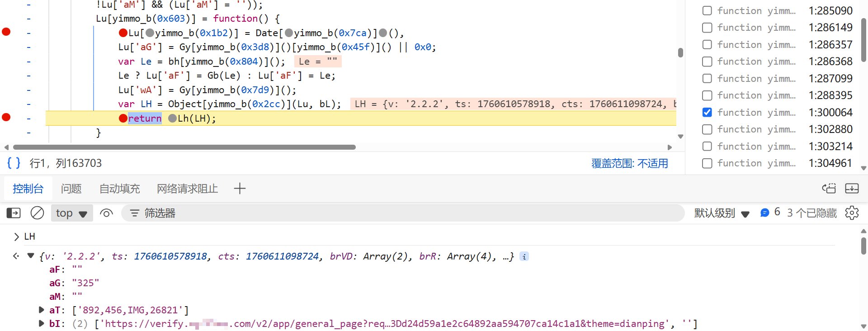The width and height of the screenshot is (868, 331).
Task: Click the 3 个已隐藏 label
Action: pyautogui.click(x=812, y=213)
